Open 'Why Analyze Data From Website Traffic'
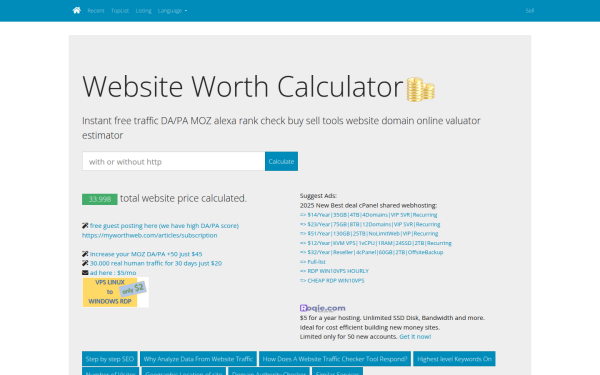The width and height of the screenshot is (600, 375). pos(198,359)
